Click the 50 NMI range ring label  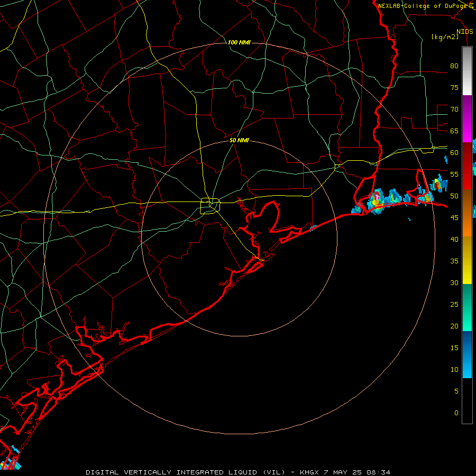coord(239,140)
